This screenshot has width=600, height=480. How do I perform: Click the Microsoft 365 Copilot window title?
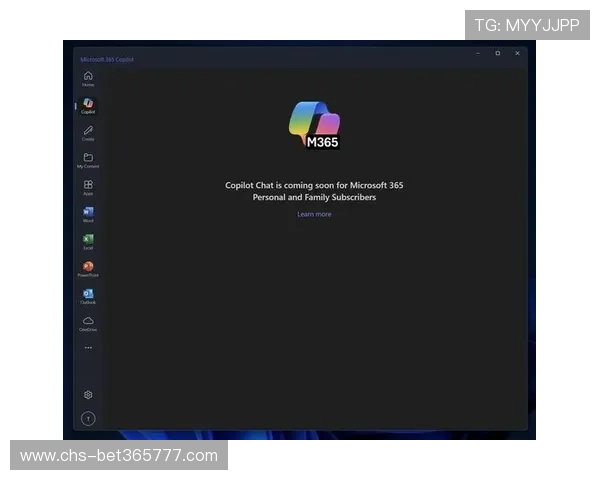(x=107, y=59)
